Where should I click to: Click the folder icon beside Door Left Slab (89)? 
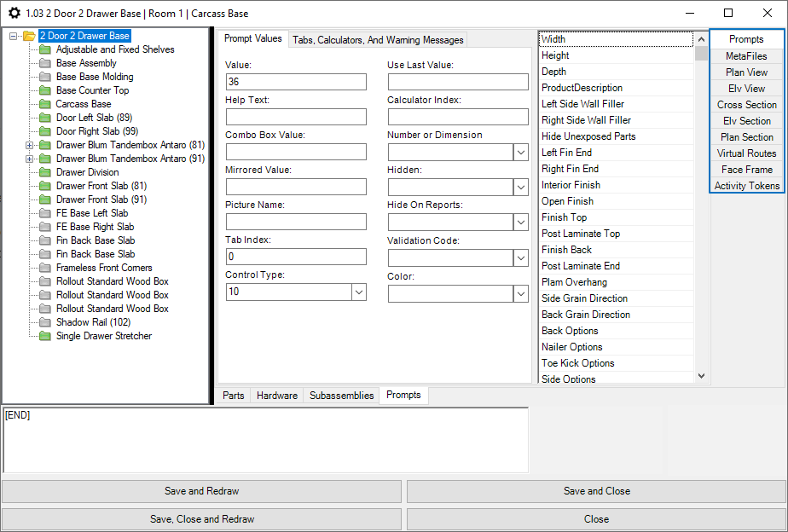[45, 118]
